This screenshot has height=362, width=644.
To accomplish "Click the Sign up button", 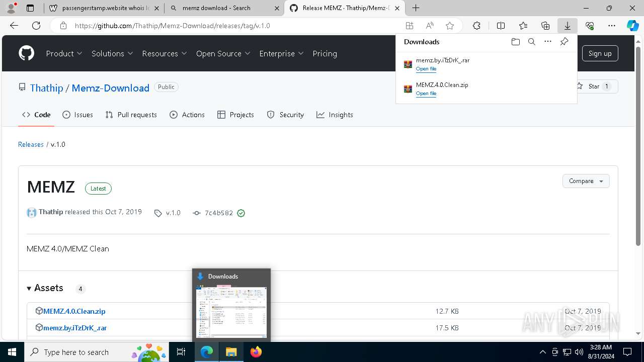I will click(x=600, y=53).
